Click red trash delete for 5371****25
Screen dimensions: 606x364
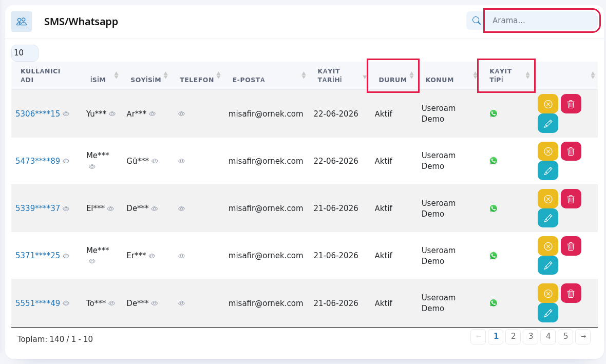tap(571, 246)
